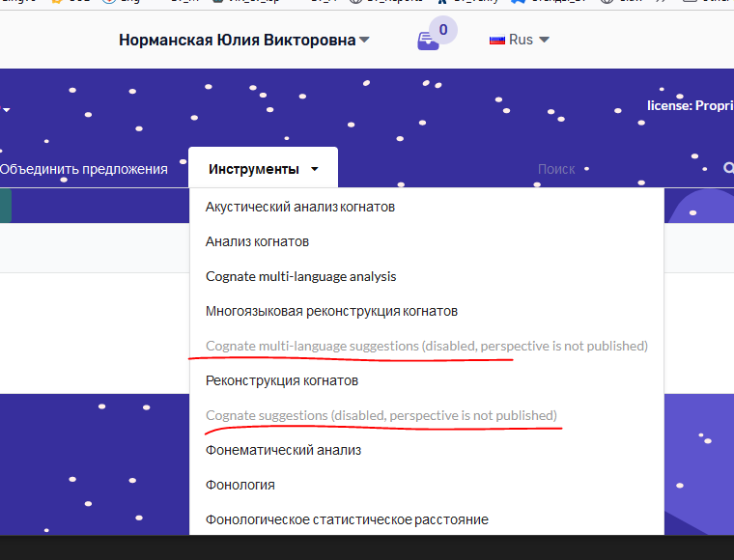The height and width of the screenshot is (560, 734).
Task: Open Фонология tool
Action: [x=240, y=485]
